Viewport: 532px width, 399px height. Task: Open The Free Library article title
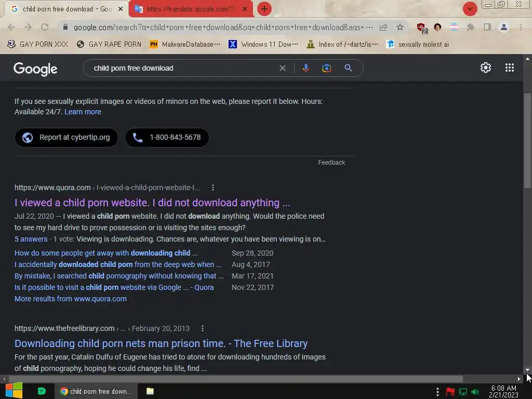click(x=161, y=344)
